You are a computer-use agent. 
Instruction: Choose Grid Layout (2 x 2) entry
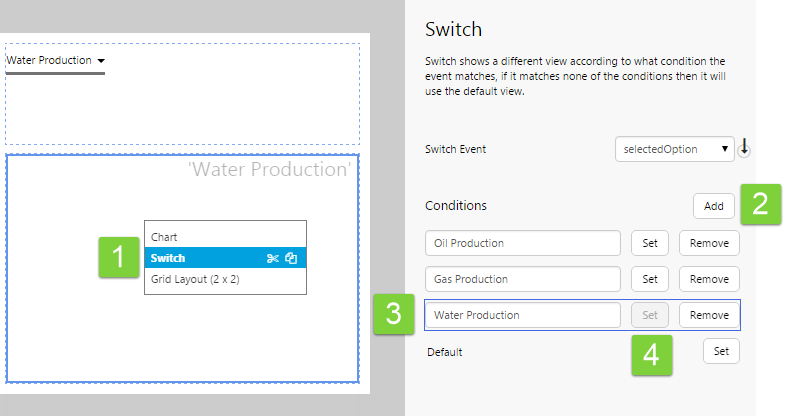(x=195, y=279)
